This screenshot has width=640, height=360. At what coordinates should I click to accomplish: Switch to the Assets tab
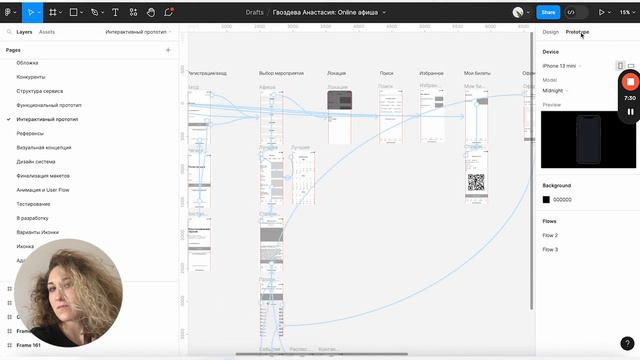pos(47,32)
